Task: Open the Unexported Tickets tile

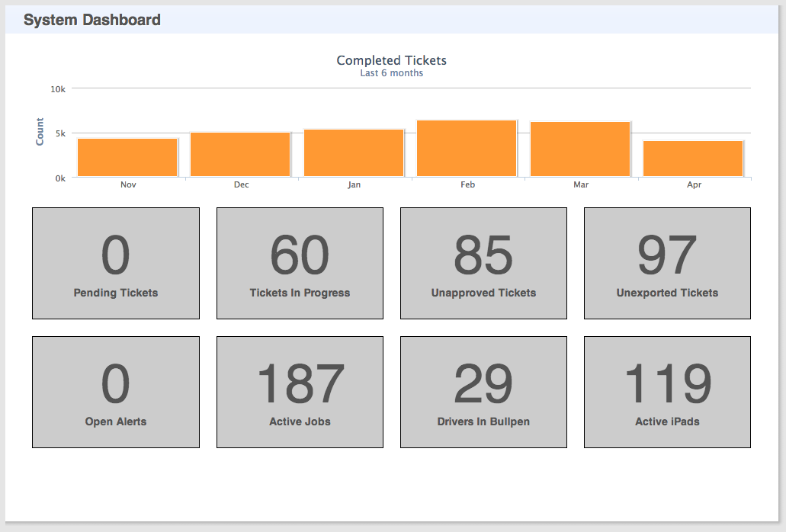Action: 667,263
